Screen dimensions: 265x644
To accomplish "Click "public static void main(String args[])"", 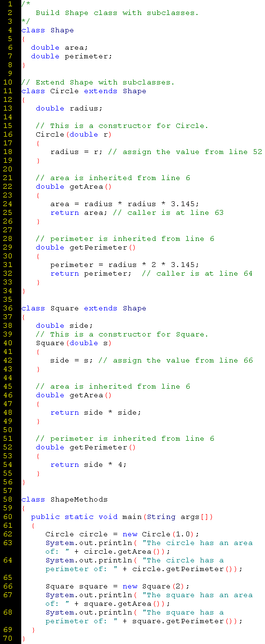I will tap(122, 517).
